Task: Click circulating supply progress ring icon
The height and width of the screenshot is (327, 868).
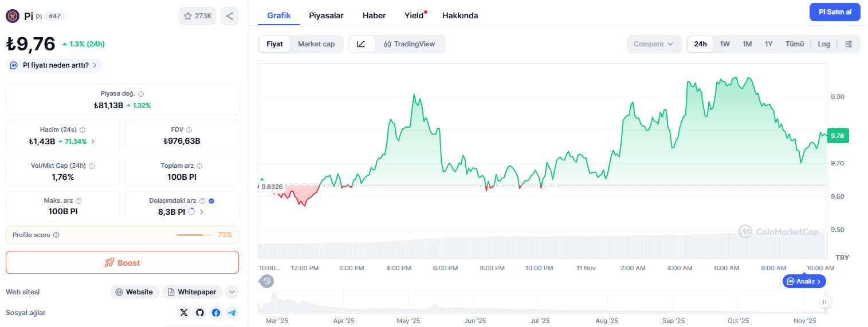Action: tap(191, 212)
